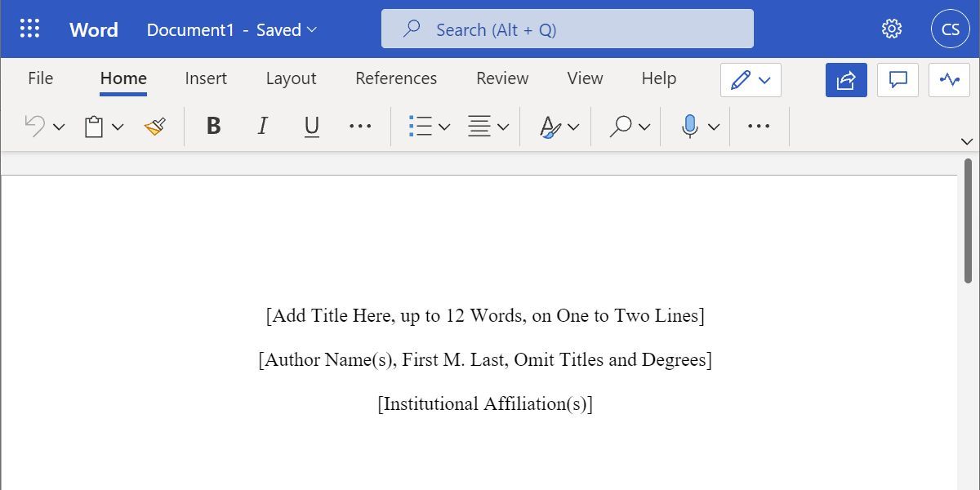Toggle Italic formatting

pos(262,126)
